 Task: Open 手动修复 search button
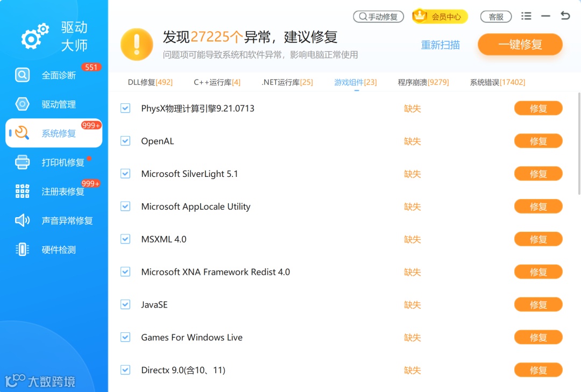[378, 17]
